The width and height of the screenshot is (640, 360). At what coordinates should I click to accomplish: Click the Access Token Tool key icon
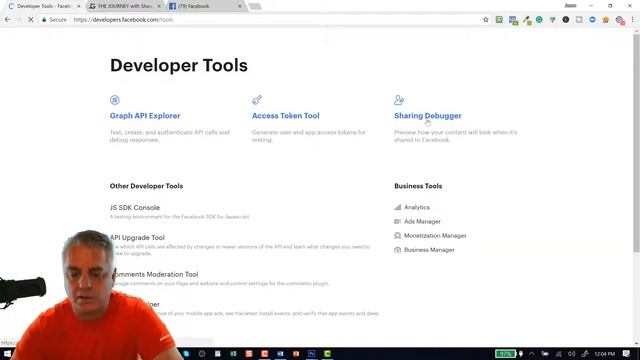257,100
